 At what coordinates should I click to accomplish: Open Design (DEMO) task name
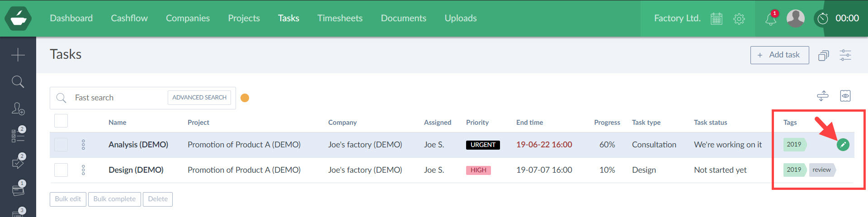[x=136, y=170]
